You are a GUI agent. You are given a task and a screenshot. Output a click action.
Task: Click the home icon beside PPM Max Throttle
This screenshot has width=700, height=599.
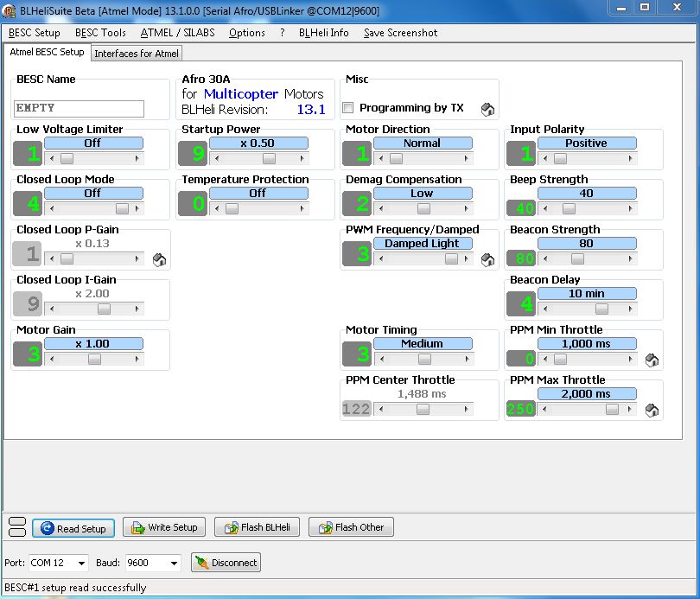click(652, 410)
